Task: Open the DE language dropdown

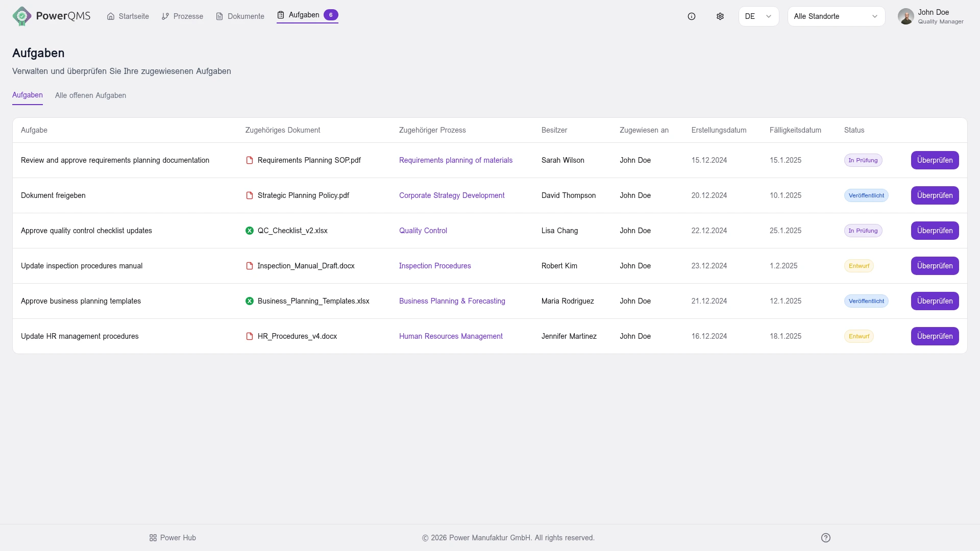Action: (758, 16)
